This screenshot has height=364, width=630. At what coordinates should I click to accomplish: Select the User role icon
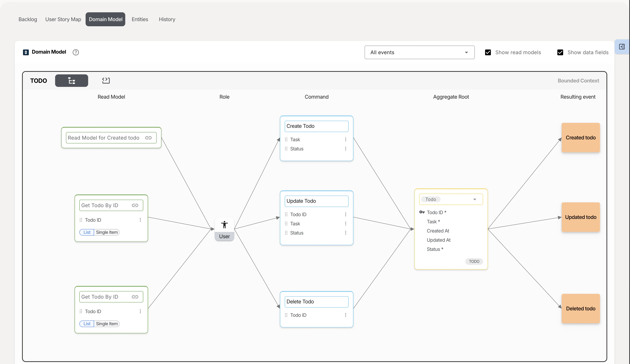(224, 224)
